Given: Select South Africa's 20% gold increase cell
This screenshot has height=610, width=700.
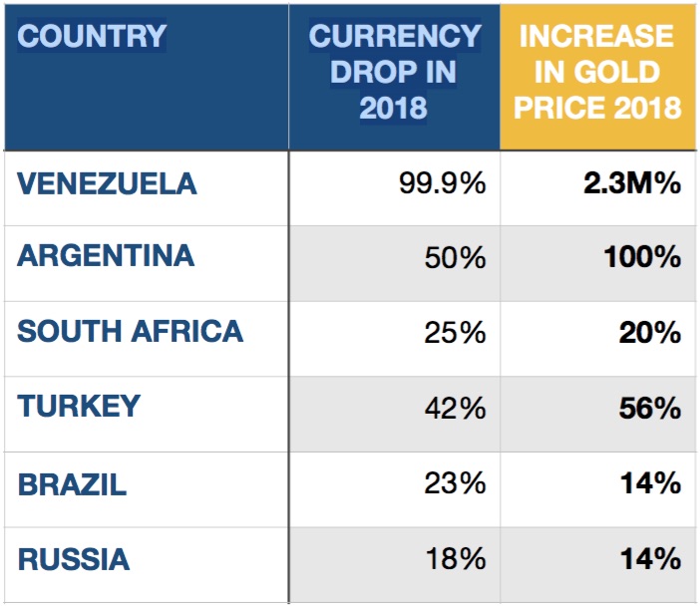Looking at the screenshot, I should tap(649, 332).
